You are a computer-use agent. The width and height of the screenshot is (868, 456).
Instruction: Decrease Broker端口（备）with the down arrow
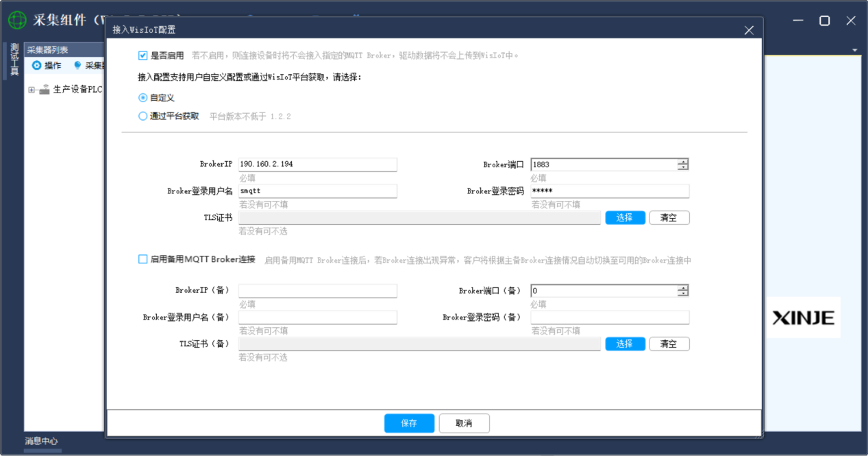683,293
